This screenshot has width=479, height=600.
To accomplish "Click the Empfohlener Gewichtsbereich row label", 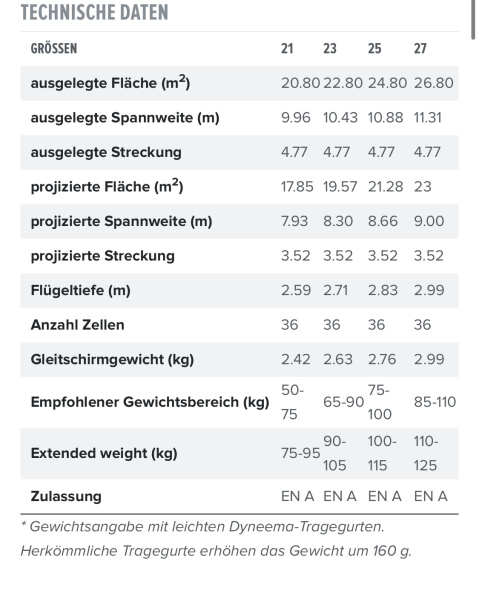I will [x=150, y=403].
